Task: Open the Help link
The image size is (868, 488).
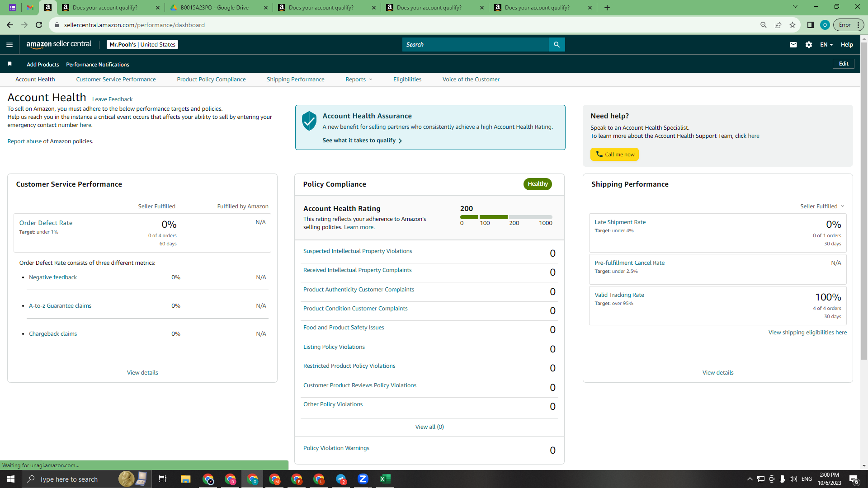Action: (x=846, y=45)
